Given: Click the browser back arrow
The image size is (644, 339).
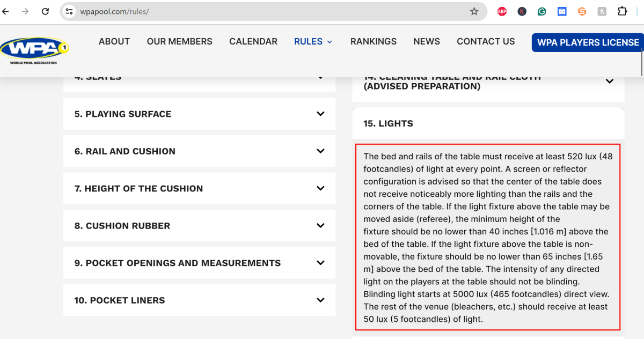Looking at the screenshot, I should 6,11.
